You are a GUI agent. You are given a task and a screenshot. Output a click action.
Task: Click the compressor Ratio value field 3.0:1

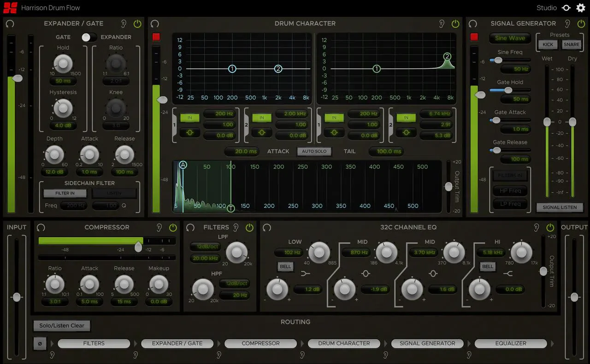click(54, 302)
